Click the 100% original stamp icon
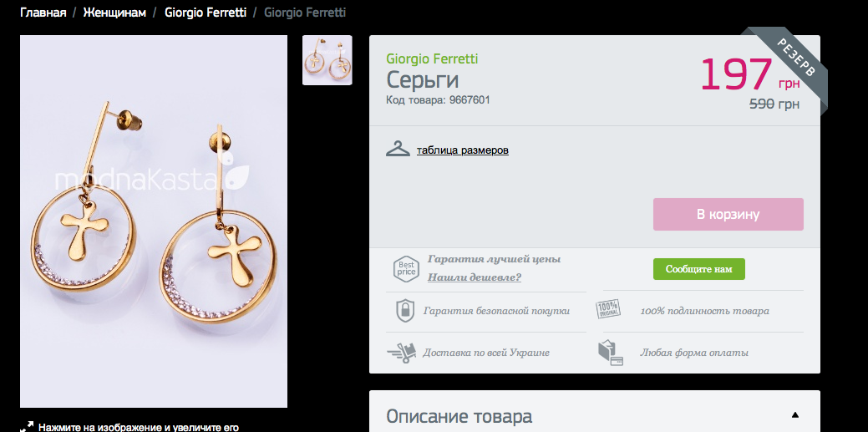The width and height of the screenshot is (868, 432). (607, 309)
